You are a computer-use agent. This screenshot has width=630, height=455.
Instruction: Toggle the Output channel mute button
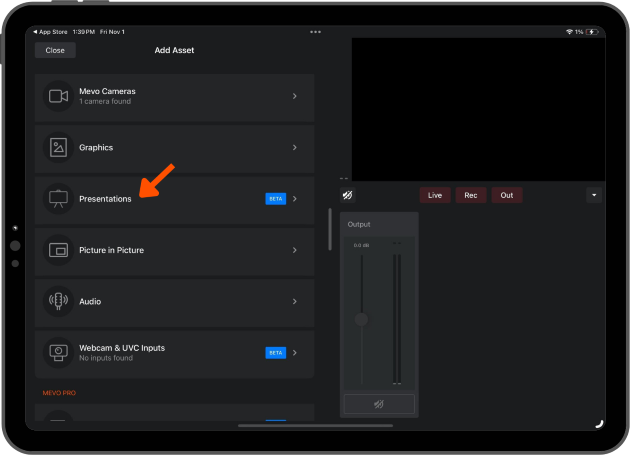click(379, 404)
